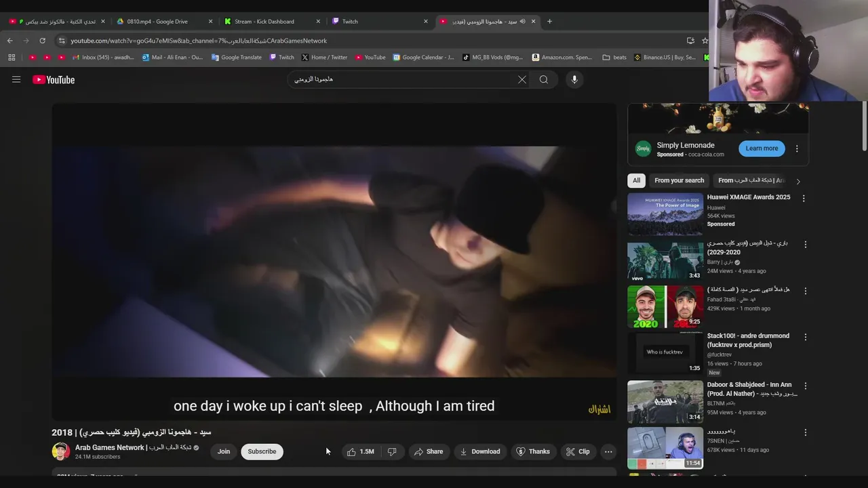868x488 pixels.
Task: Open options for Simply Lemonade ad
Action: coord(797,148)
